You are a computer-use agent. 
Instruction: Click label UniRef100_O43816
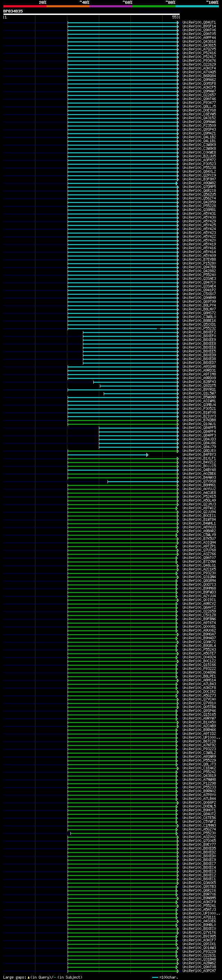pyautogui.click(x=199, y=41)
